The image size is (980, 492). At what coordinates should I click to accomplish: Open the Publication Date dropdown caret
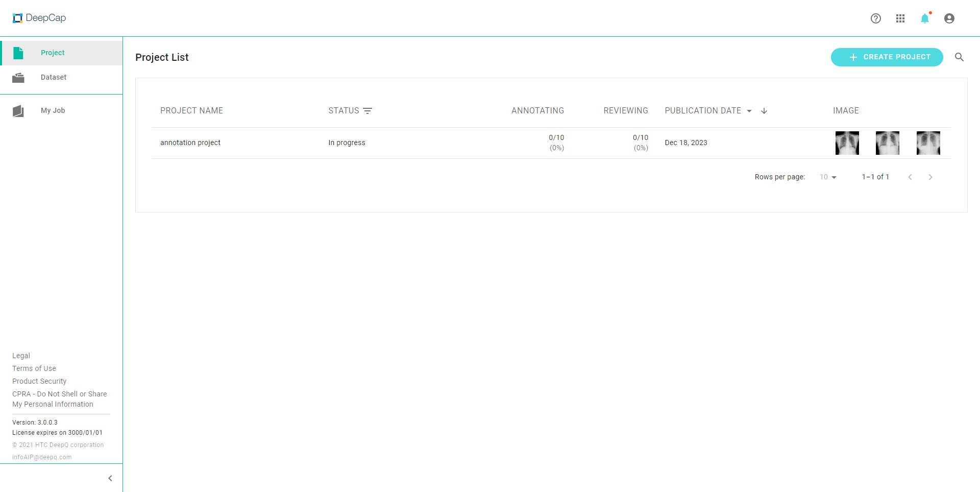point(749,111)
